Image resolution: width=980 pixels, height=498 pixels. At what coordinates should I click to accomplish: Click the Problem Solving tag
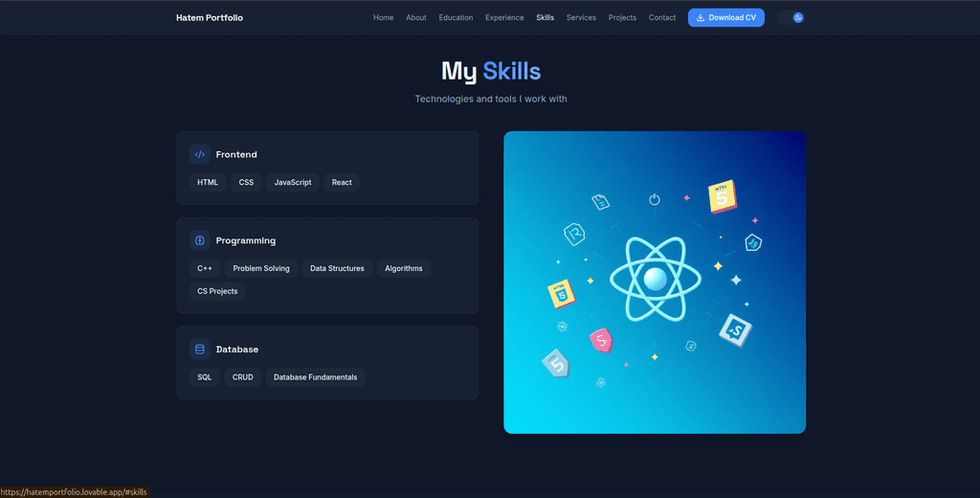[261, 268]
